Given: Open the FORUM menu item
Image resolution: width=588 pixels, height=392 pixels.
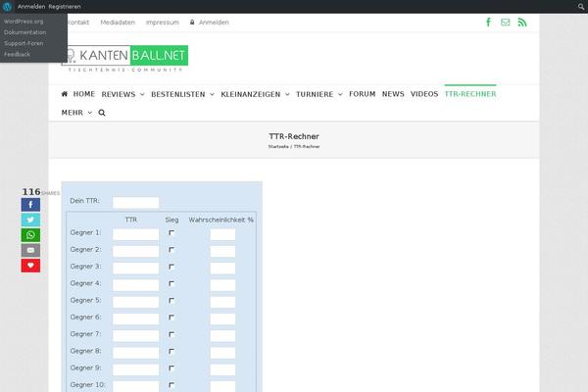Looking at the screenshot, I should coord(363,94).
